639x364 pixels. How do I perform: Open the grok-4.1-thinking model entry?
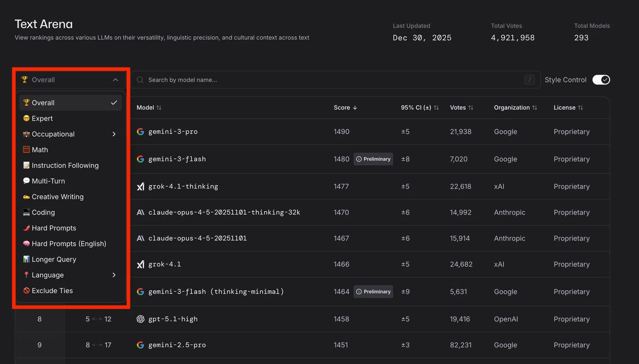pyautogui.click(x=183, y=187)
